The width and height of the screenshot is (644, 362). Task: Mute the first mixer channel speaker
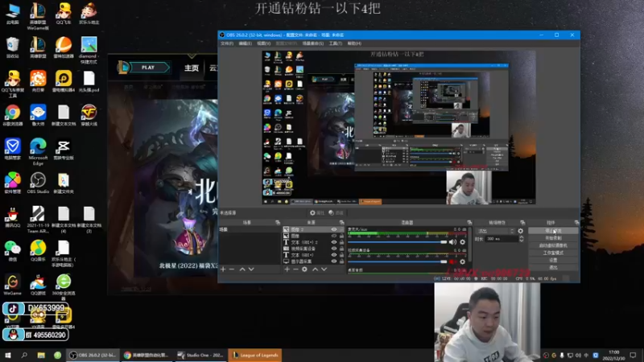(x=452, y=242)
